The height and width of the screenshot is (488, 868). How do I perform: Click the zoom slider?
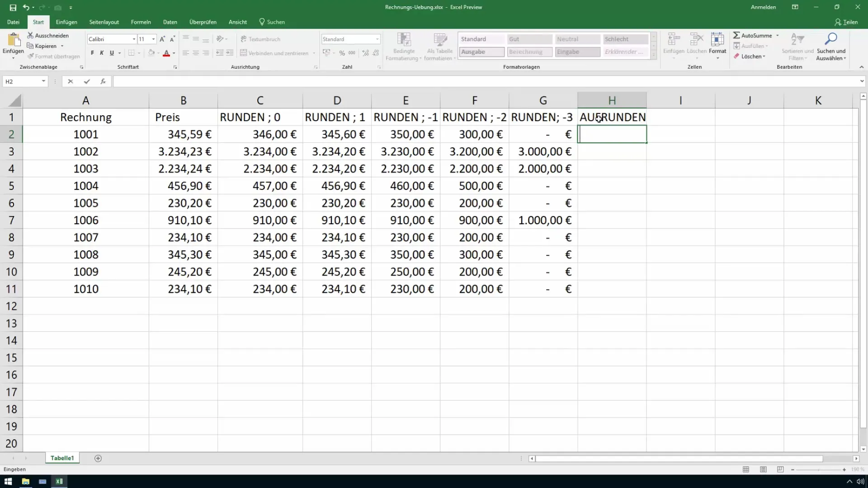click(818, 470)
